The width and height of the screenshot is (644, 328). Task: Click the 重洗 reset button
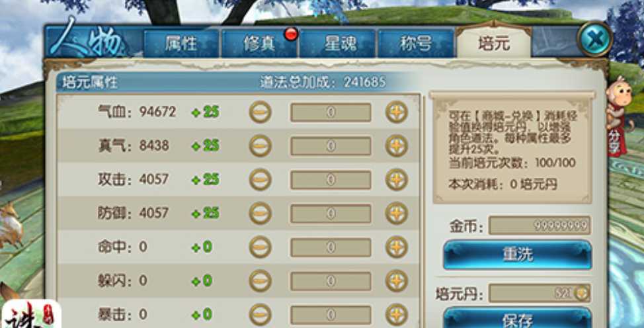click(518, 255)
